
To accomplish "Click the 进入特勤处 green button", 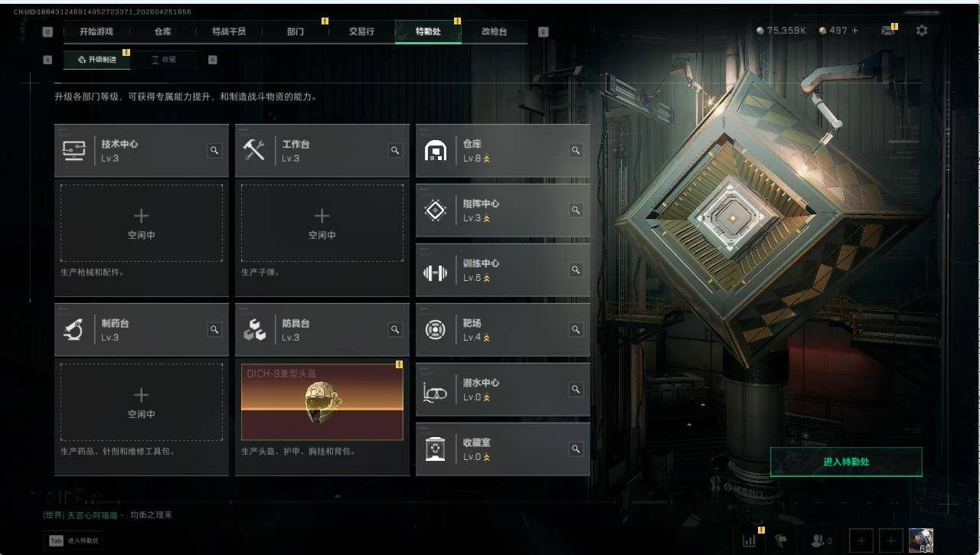I will [x=846, y=462].
